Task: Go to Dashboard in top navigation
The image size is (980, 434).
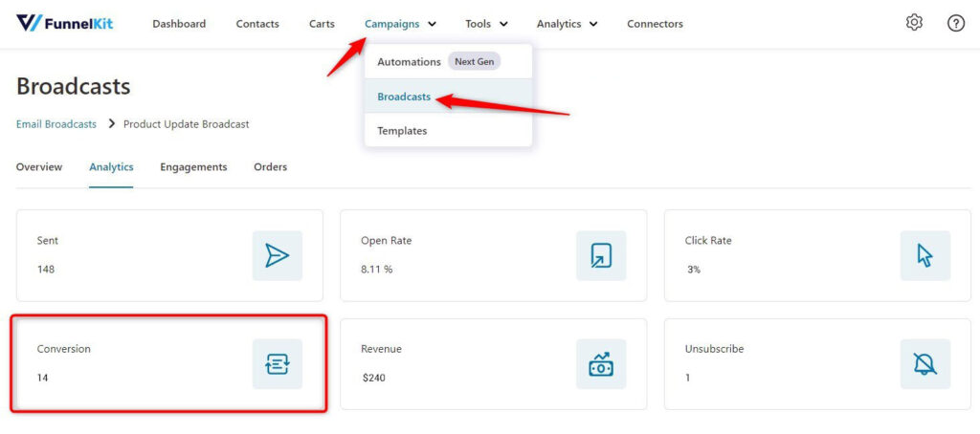Action: 179,24
